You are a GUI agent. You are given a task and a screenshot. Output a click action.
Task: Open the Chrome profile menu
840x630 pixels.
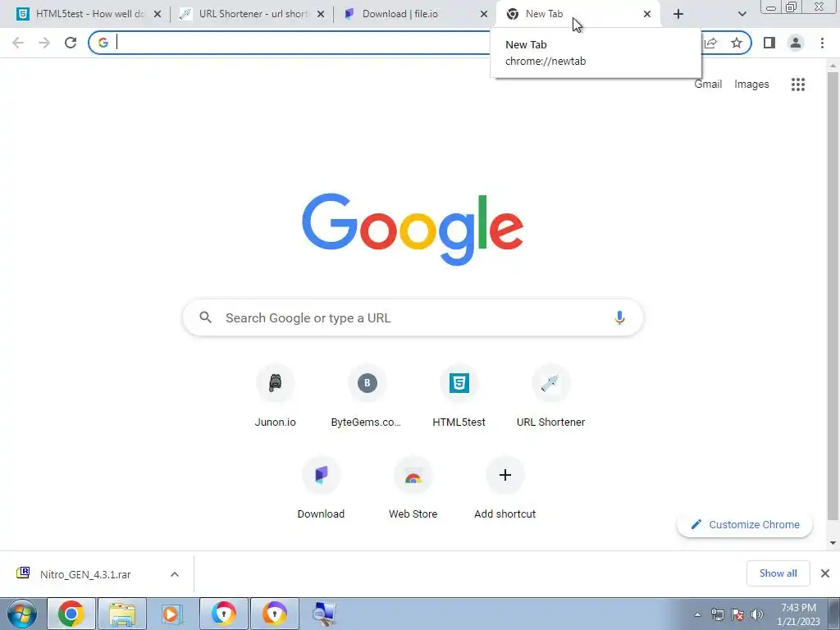pyautogui.click(x=796, y=43)
